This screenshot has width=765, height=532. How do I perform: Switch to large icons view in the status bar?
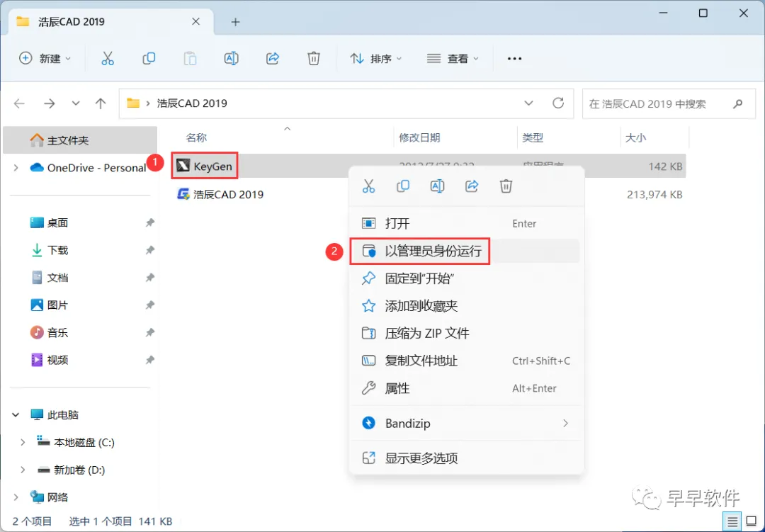752,522
